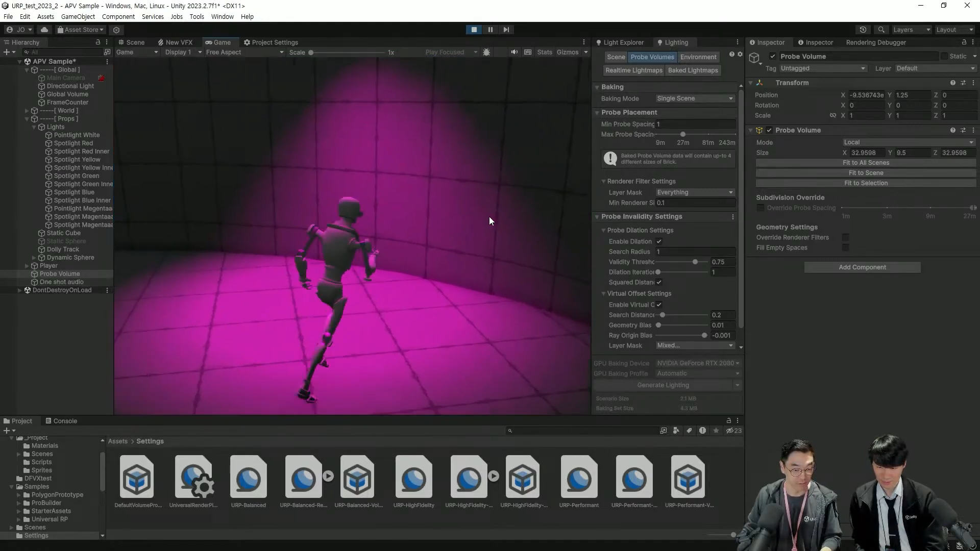Open Lighting settings gear icon
980x551 pixels.
740,54
